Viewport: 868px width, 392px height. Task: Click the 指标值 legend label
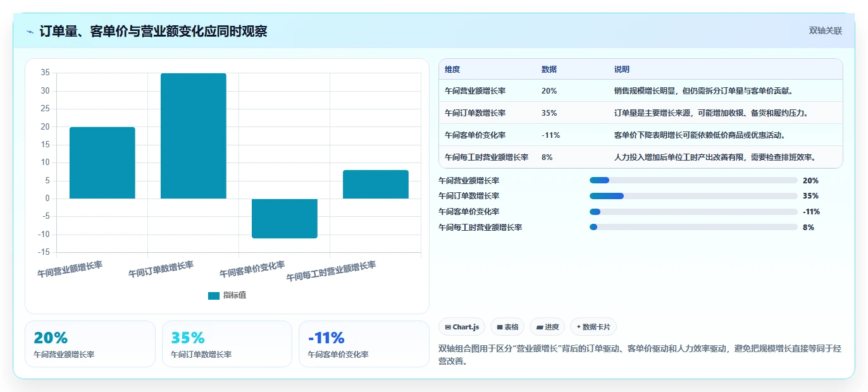(x=235, y=296)
